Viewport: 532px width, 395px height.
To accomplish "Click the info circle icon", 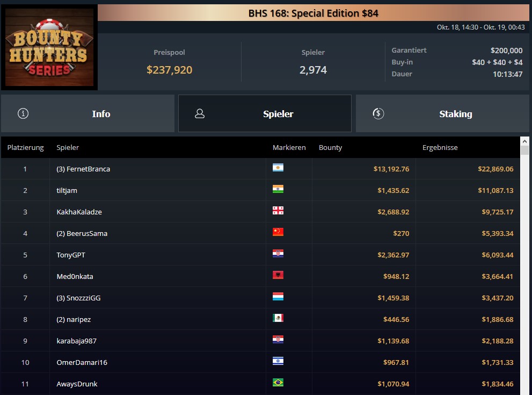I will [x=23, y=113].
